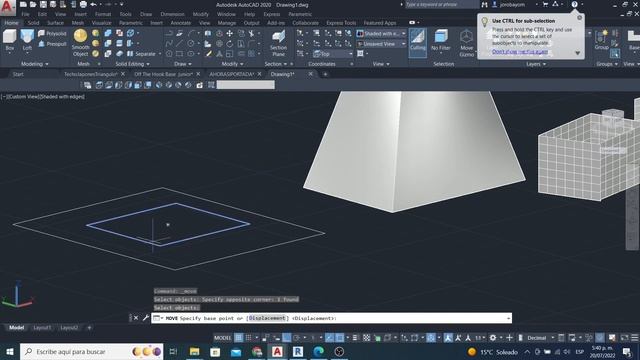This screenshot has height=360, width=640.
Task: Close the Drawing1 tab
Action: 311,74
